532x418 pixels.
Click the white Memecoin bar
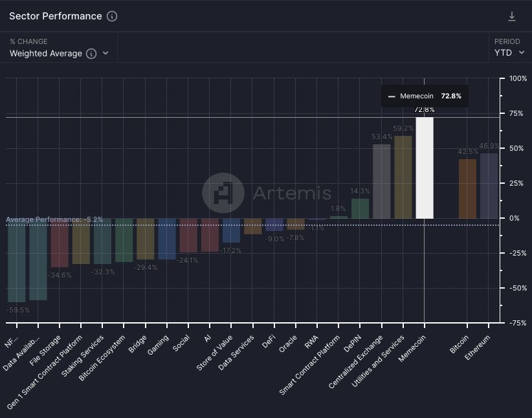425,168
